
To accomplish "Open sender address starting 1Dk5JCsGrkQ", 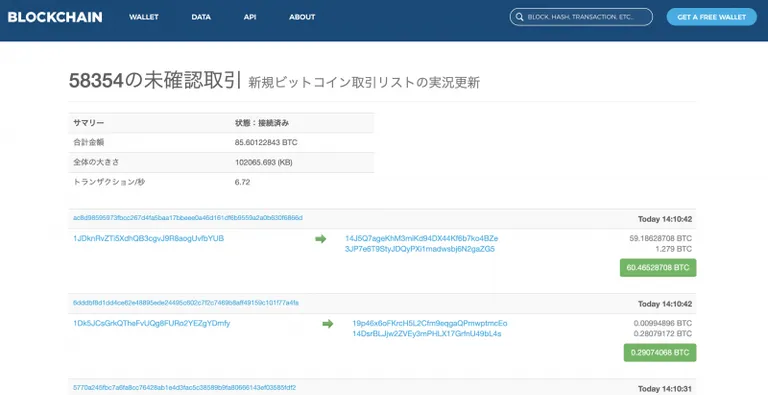I will (151, 323).
